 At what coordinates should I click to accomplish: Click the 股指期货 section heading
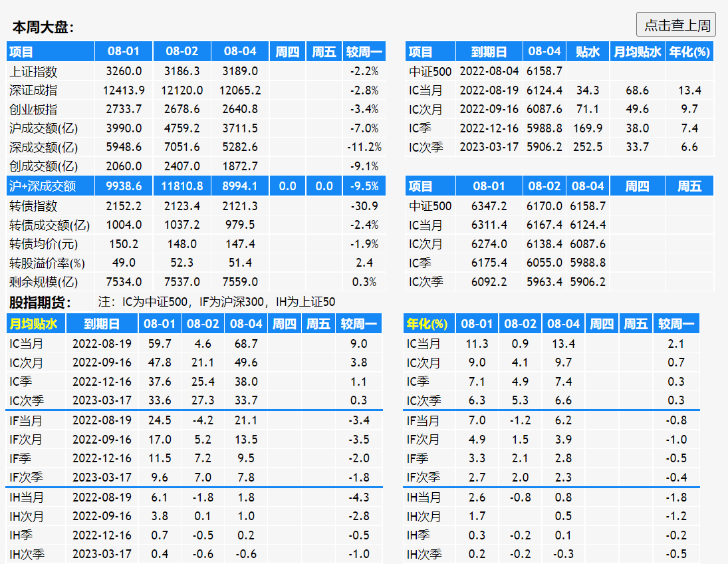pos(40,303)
